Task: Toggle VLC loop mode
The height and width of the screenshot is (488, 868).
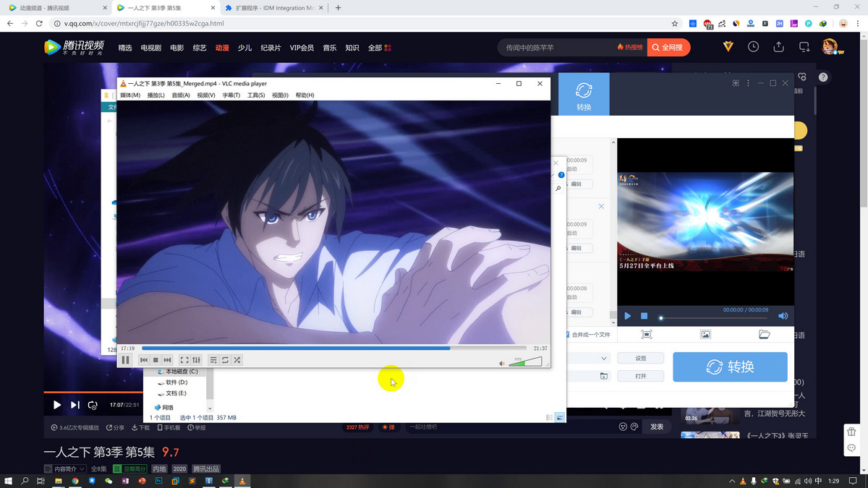Action: pos(225,360)
